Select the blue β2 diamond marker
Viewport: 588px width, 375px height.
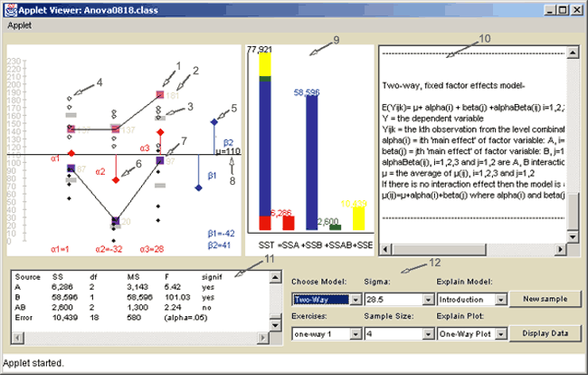point(213,120)
